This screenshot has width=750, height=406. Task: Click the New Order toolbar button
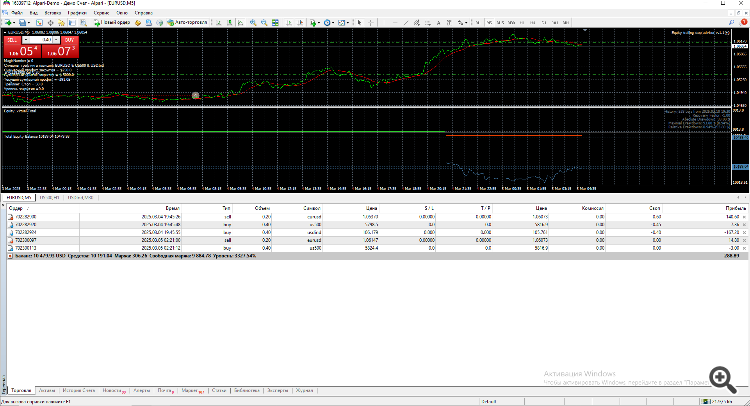(112, 22)
